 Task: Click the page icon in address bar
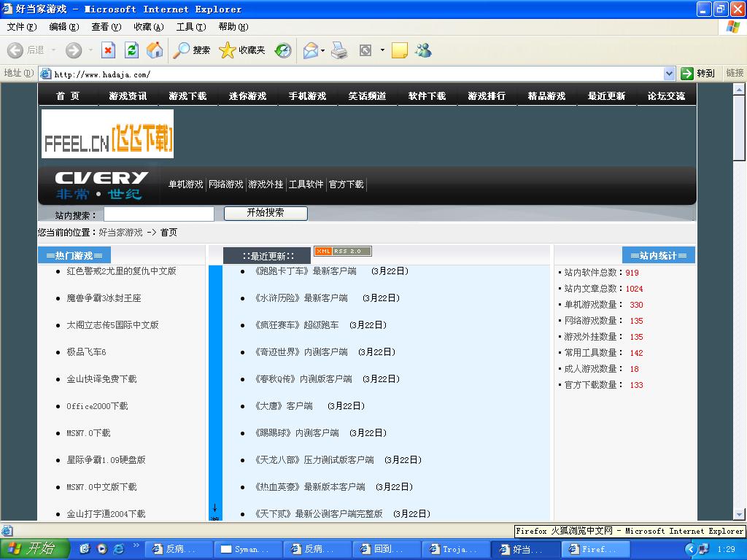click(x=46, y=74)
